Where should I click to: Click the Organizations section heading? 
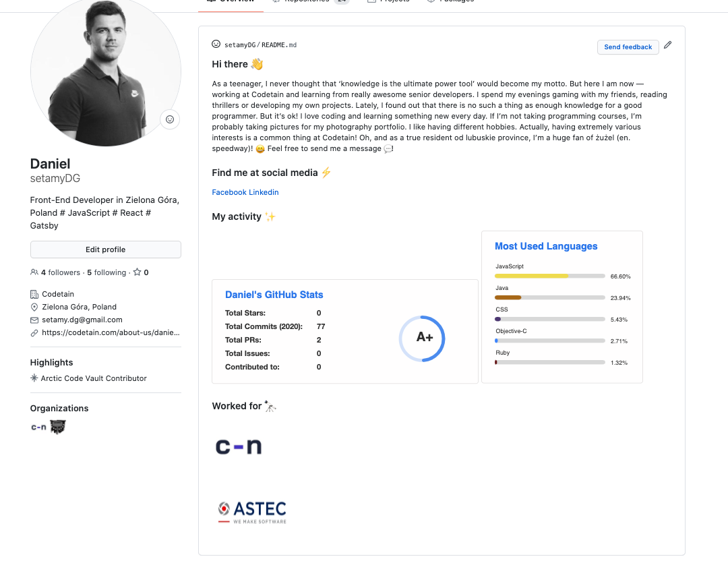click(59, 408)
